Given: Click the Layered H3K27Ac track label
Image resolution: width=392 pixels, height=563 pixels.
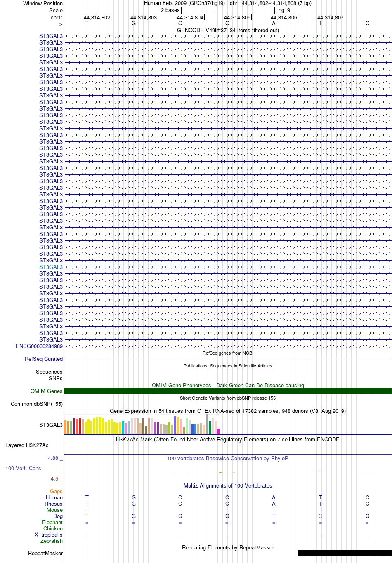Looking at the screenshot, I should coord(27,445).
